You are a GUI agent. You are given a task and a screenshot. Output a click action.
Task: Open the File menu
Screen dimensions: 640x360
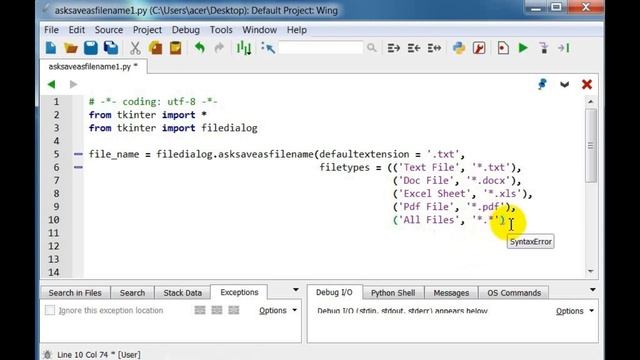point(51,30)
